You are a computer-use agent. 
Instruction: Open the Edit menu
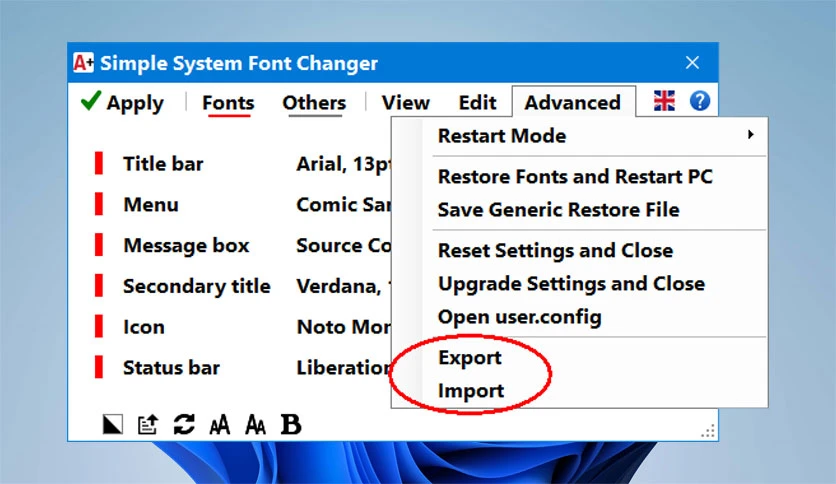[x=477, y=102]
